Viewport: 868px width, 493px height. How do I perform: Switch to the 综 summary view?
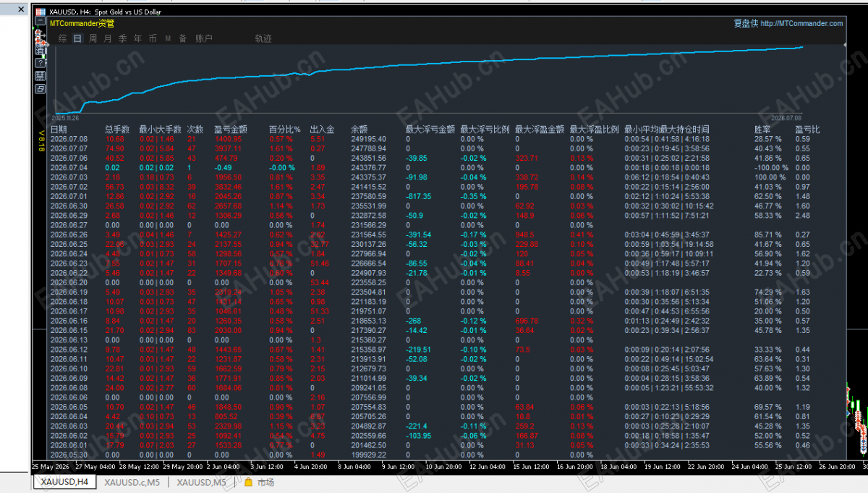tap(62, 38)
